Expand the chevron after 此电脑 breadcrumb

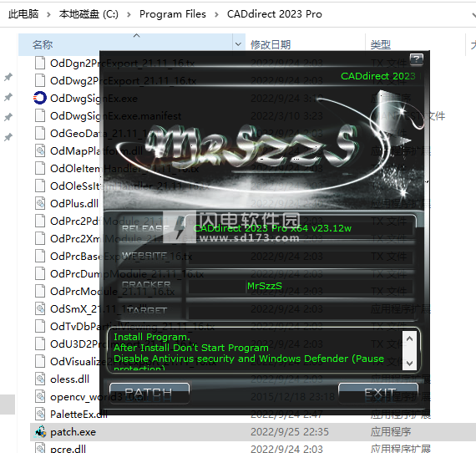tap(48, 14)
